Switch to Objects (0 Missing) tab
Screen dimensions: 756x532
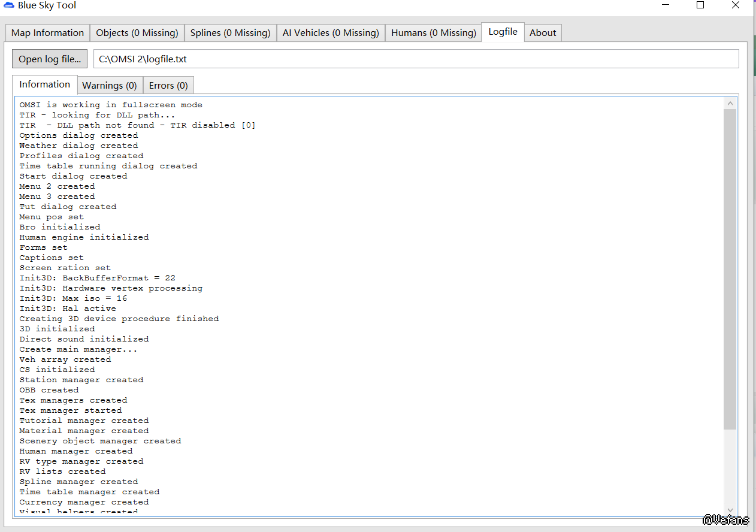coord(137,33)
